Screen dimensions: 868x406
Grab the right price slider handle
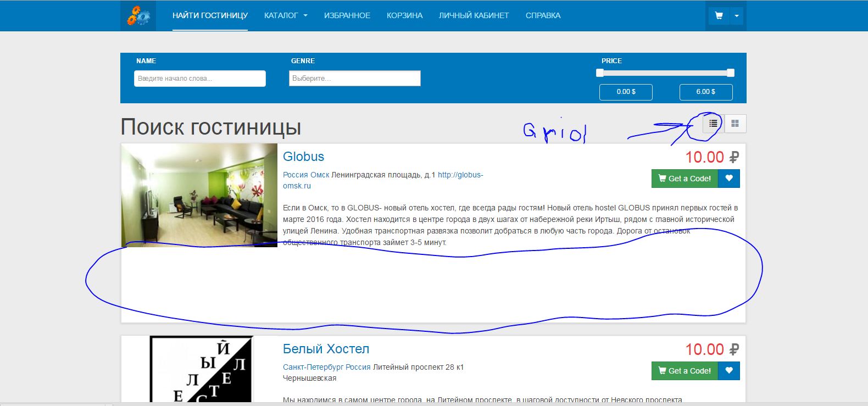pos(731,73)
